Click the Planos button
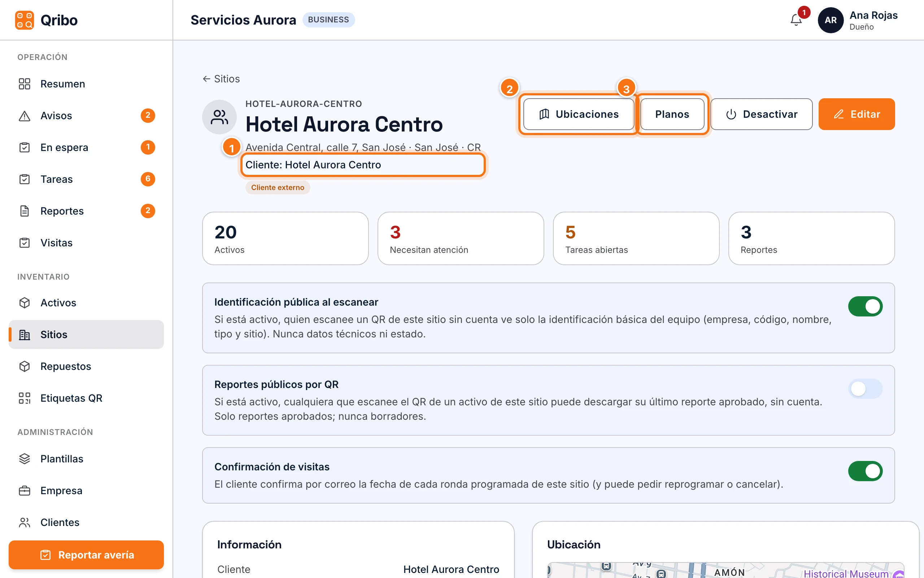 tap(672, 114)
